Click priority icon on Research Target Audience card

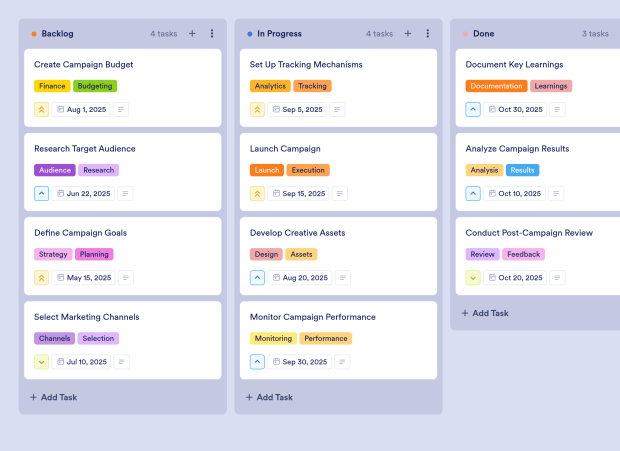42,194
